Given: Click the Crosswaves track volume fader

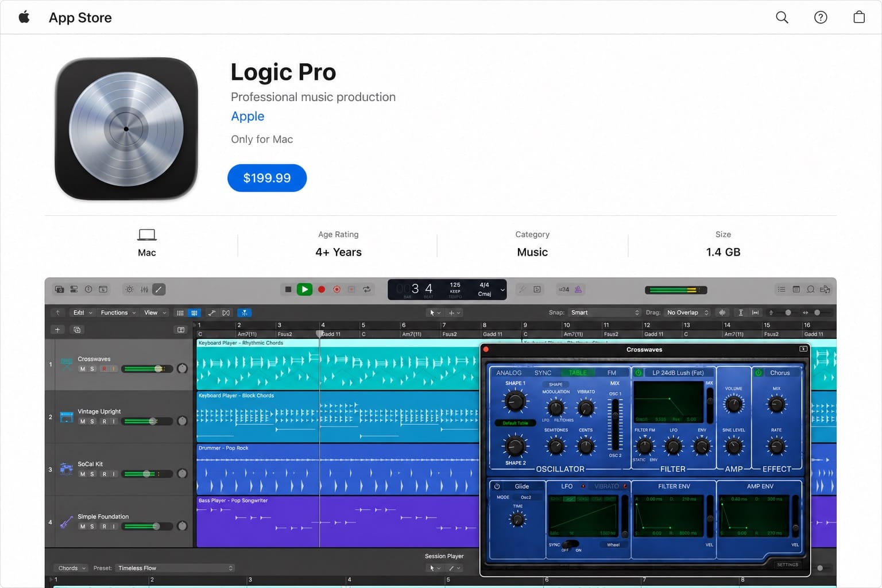Looking at the screenshot, I should (147, 369).
